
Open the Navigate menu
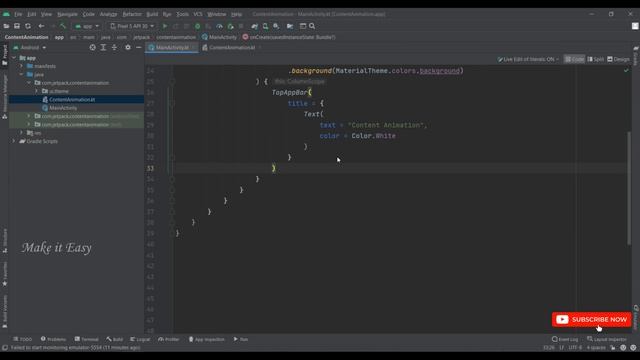67,14
